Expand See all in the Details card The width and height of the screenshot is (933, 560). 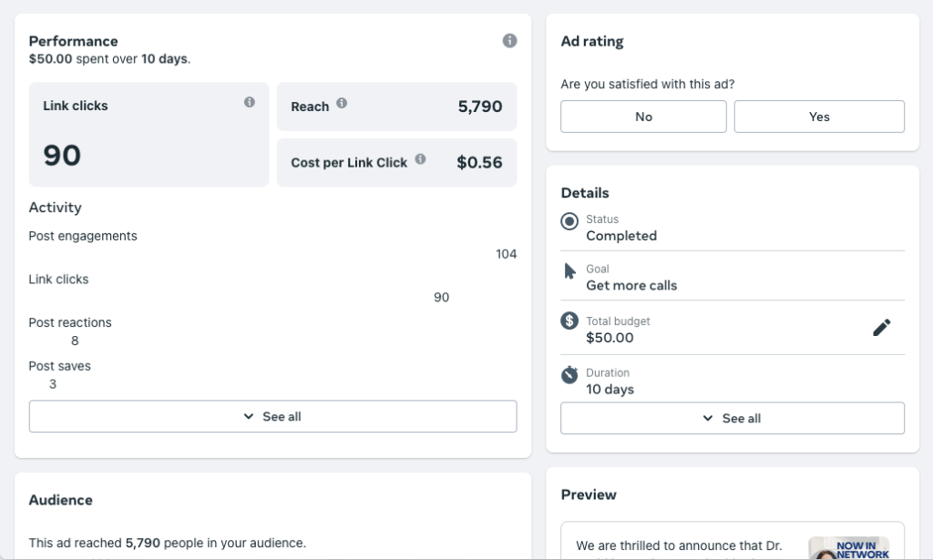(732, 418)
